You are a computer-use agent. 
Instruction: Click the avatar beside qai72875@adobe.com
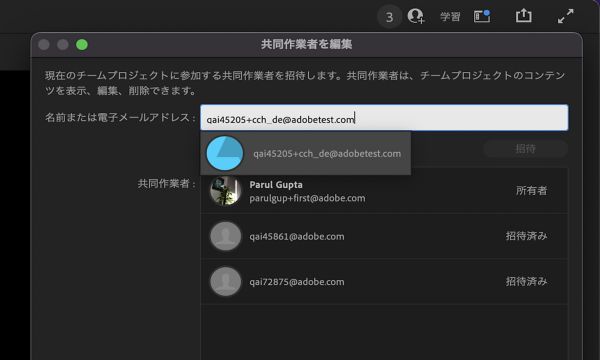(x=225, y=282)
